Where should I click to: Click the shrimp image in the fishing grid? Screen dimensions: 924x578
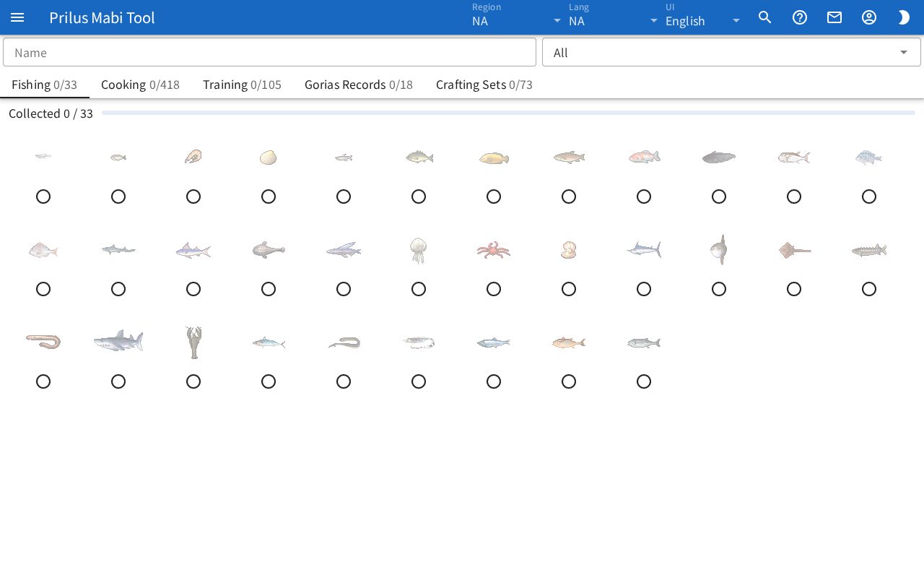[x=193, y=157]
